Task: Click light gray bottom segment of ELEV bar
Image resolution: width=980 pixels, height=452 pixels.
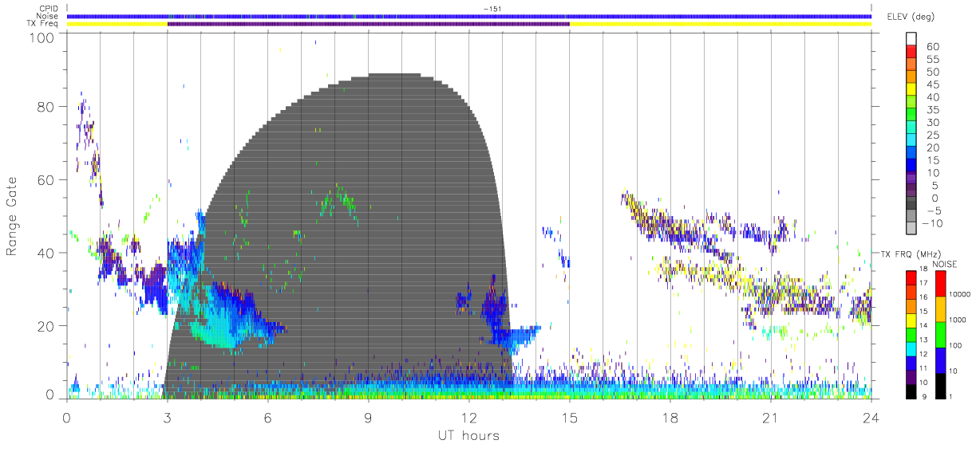Action: (911, 228)
